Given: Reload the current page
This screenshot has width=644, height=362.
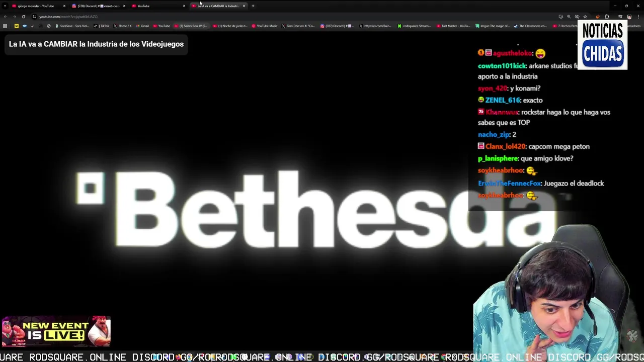Looking at the screenshot, I should pos(24,17).
